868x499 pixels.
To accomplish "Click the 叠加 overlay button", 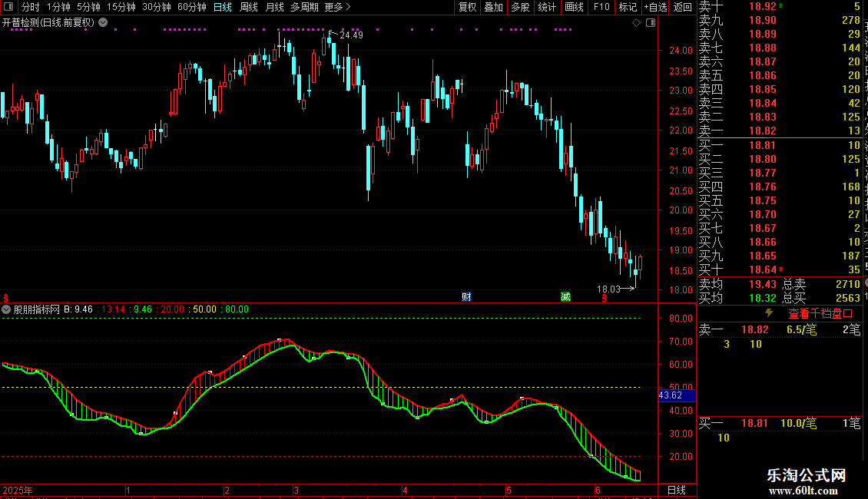I will coord(493,7).
